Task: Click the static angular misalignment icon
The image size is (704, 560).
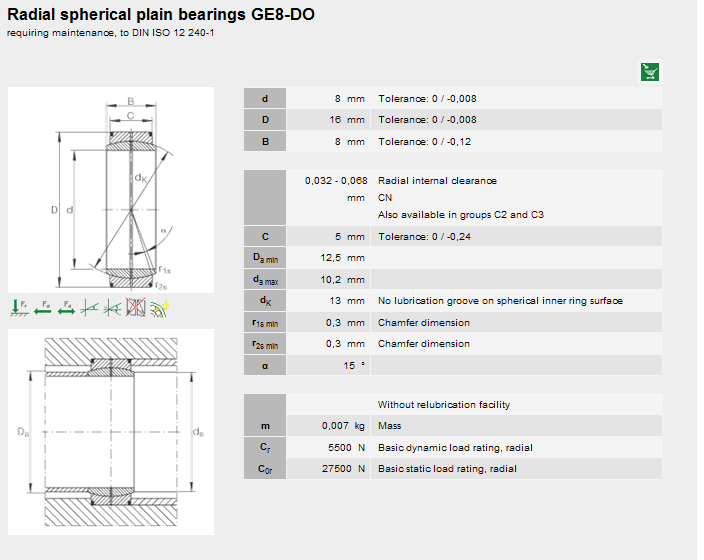Action: [89, 308]
